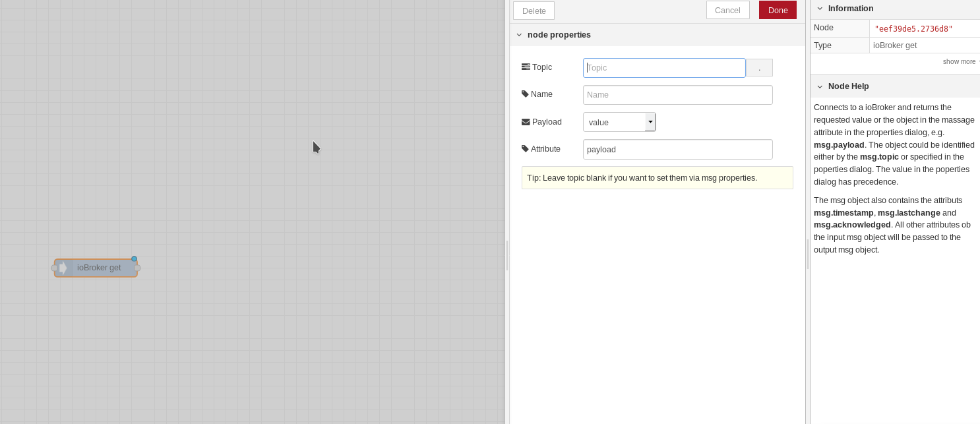Screen dimensions: 980x424
Task: Open the Payload value dropdown
Action: [619, 122]
